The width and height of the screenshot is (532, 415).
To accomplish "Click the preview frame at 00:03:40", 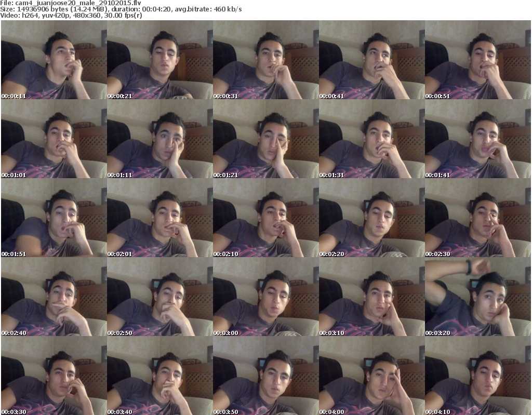I will pos(160,376).
